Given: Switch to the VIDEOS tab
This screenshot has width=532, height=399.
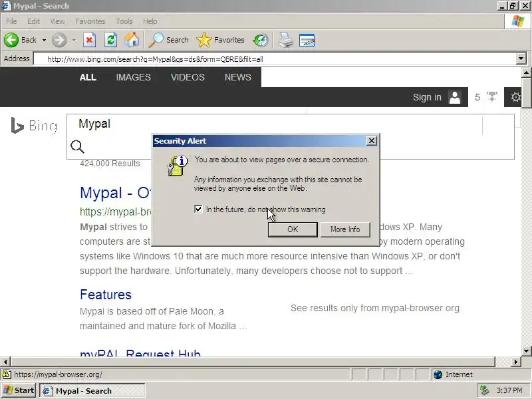Looking at the screenshot, I should coord(188,77).
